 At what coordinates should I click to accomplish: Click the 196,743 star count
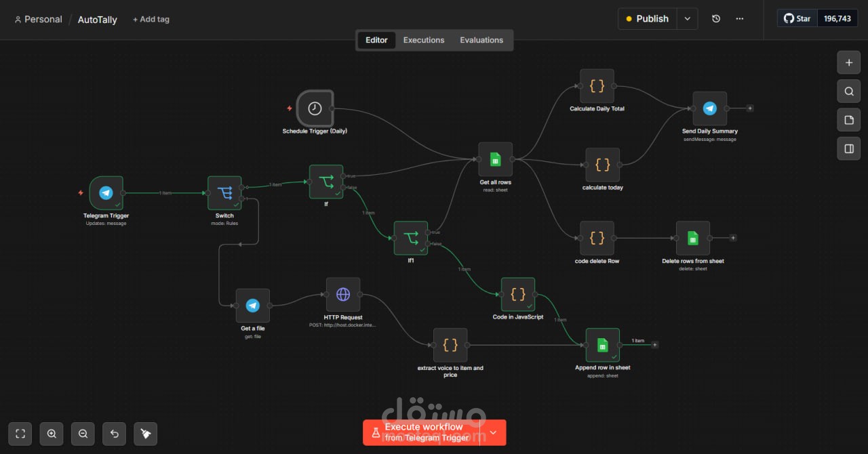click(837, 18)
